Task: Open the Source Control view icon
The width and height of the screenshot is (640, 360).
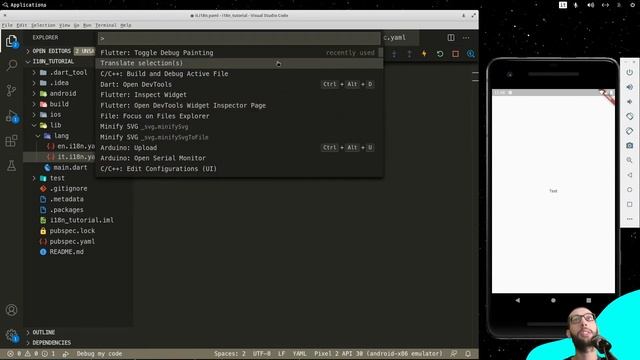Action: (x=11, y=90)
